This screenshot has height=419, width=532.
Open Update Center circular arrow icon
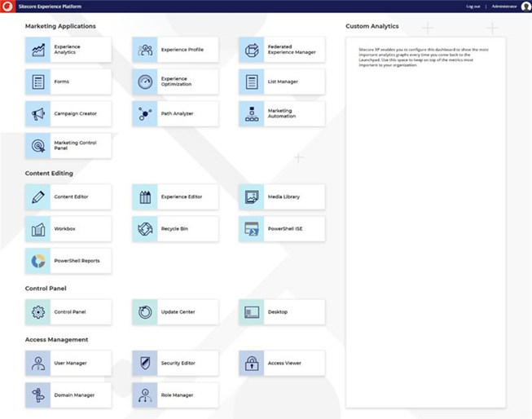145,312
